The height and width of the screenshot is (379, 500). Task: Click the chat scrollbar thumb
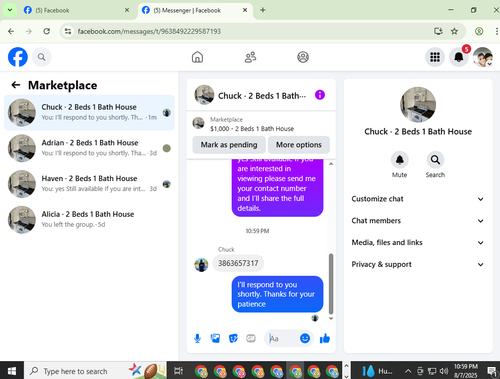tap(331, 283)
